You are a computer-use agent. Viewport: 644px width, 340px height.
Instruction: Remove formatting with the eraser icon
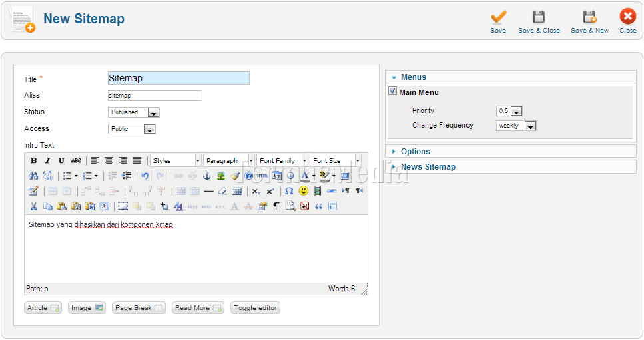coord(222,191)
